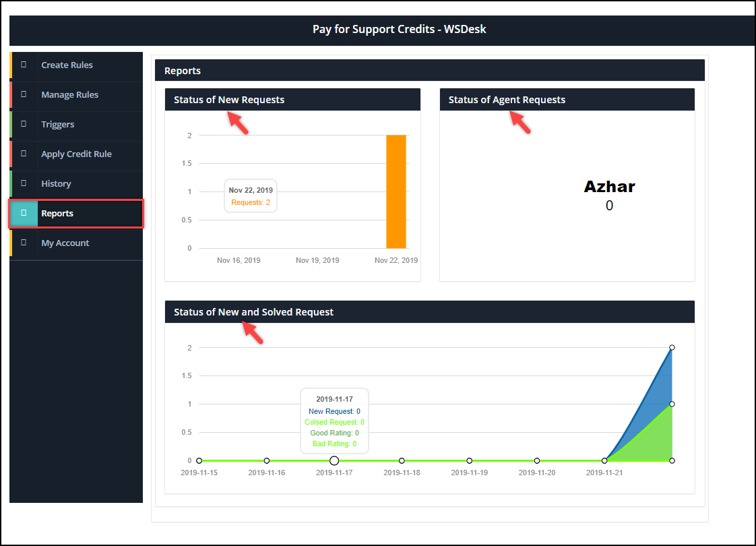Viewport: 756px width, 546px height.
Task: Click the My Account sidebar icon
Action: point(24,243)
